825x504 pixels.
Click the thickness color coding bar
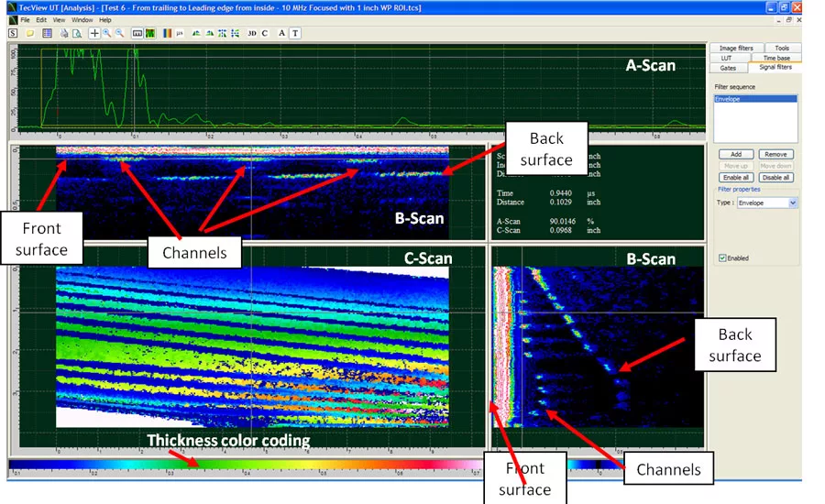(x=245, y=465)
